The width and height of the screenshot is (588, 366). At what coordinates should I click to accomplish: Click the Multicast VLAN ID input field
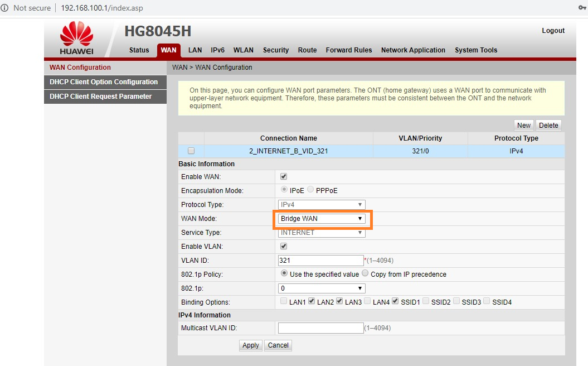click(x=320, y=328)
